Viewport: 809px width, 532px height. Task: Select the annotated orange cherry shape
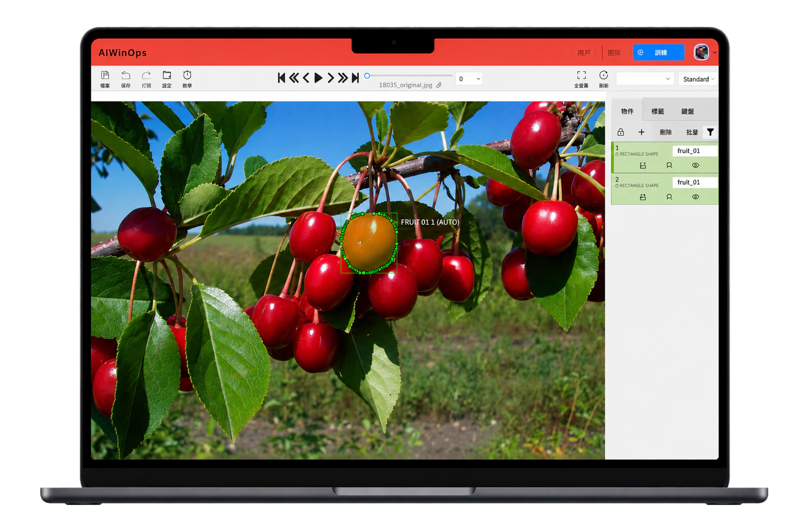click(369, 243)
